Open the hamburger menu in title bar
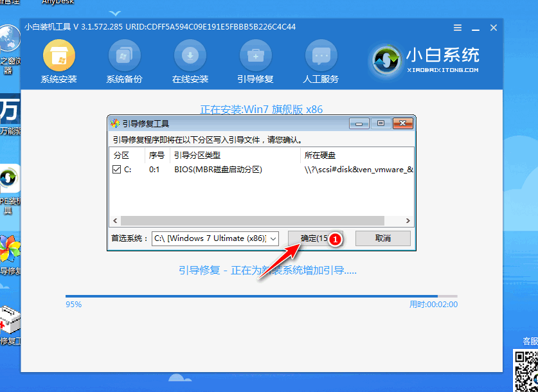The image size is (538, 392). (x=457, y=28)
